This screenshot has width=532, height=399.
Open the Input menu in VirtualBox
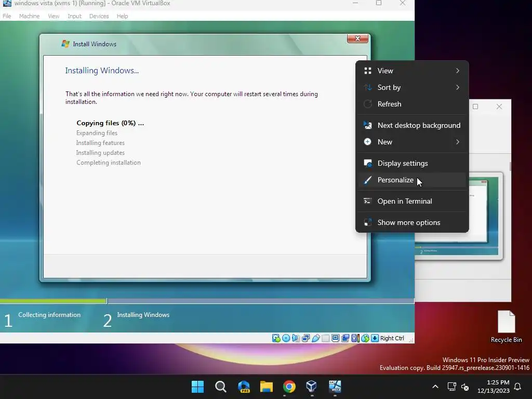click(74, 16)
